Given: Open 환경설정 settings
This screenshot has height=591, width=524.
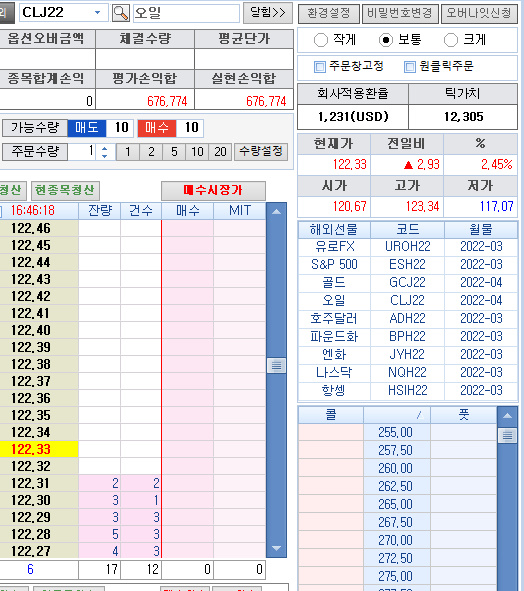Looking at the screenshot, I should [329, 13].
